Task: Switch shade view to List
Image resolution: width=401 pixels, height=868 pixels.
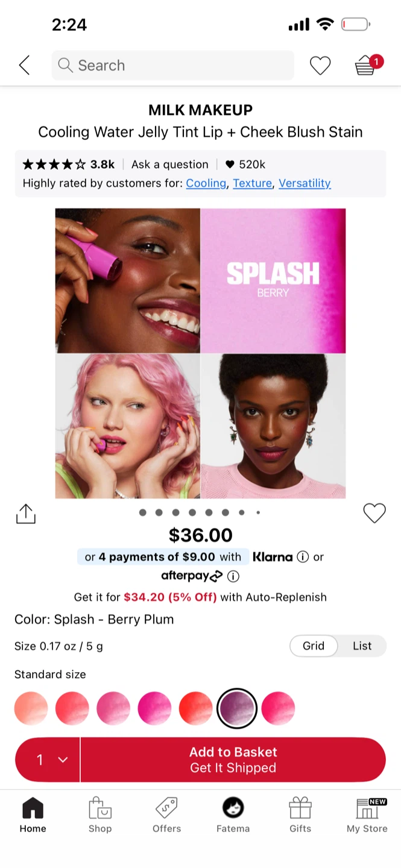Action: pos(362,646)
